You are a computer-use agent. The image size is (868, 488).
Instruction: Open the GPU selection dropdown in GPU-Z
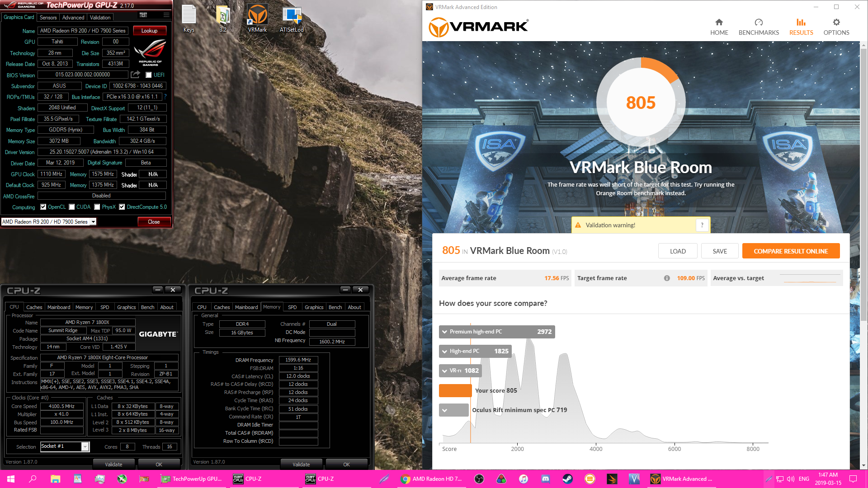(x=93, y=222)
